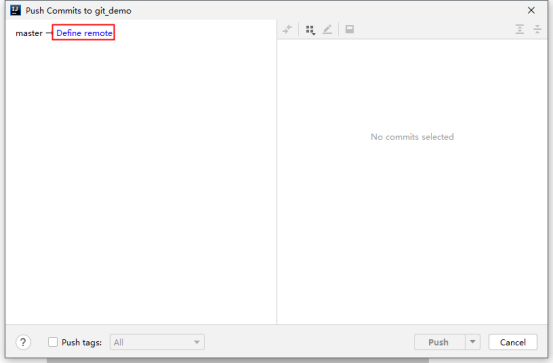
Task: Open the Group By options icon
Action: tap(310, 30)
